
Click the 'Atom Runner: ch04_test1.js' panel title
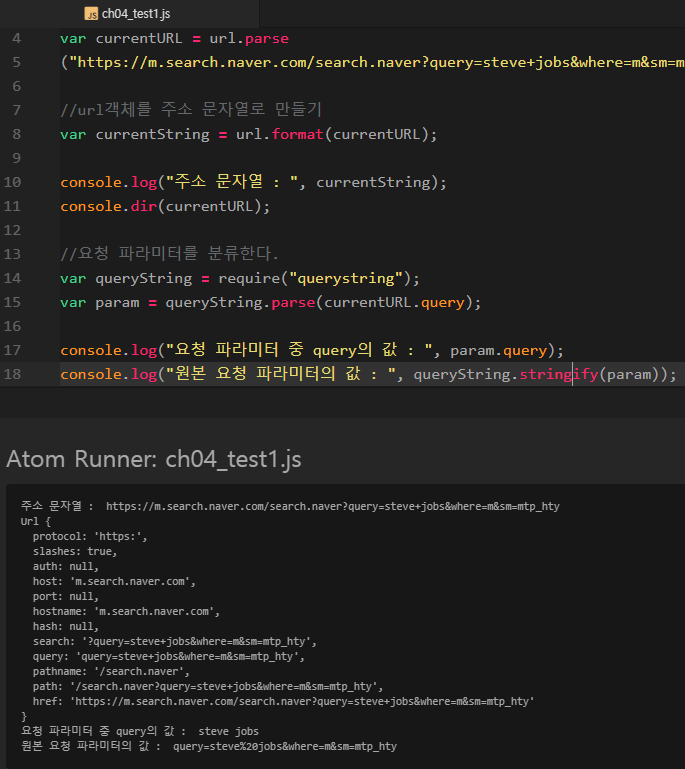154,460
